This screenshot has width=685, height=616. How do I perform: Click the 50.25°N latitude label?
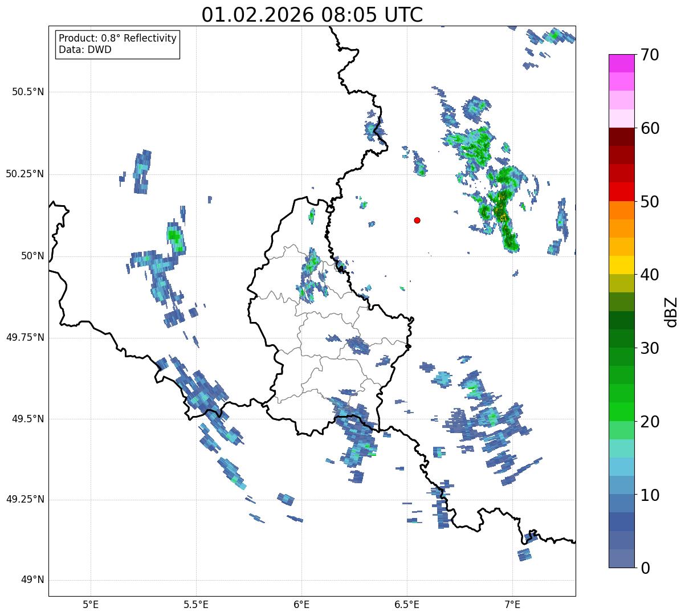point(25,174)
